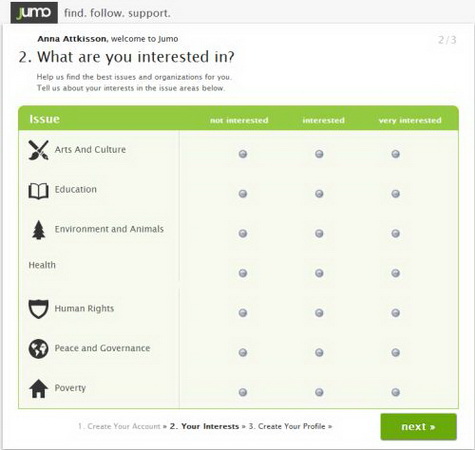Click the Peace and Governance globe icon

point(38,349)
